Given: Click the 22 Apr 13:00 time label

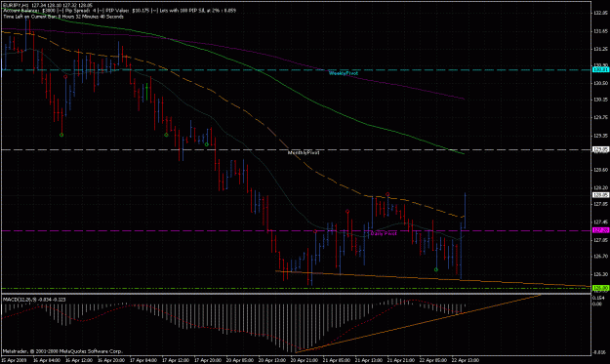Looking at the screenshot, I should pyautogui.click(x=467, y=360).
